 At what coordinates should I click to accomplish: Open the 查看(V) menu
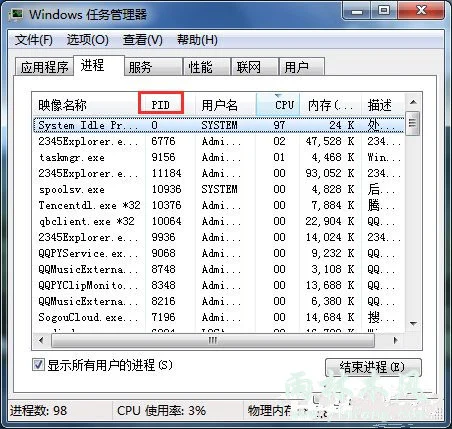tap(143, 40)
